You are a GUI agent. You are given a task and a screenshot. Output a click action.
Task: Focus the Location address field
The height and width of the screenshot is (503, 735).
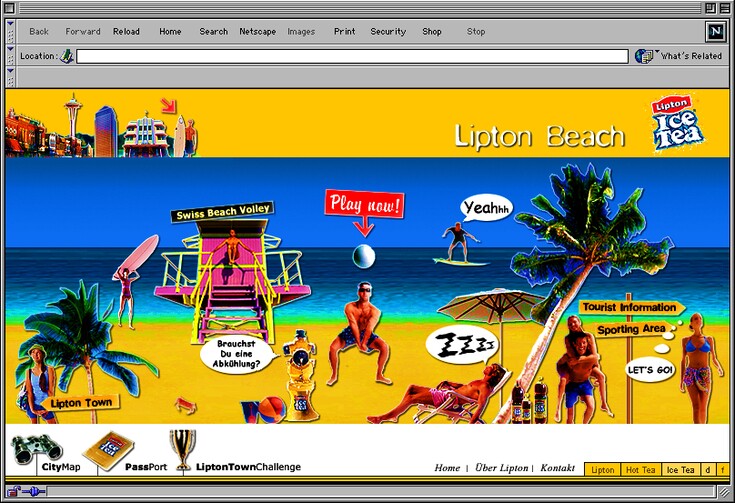coord(352,56)
